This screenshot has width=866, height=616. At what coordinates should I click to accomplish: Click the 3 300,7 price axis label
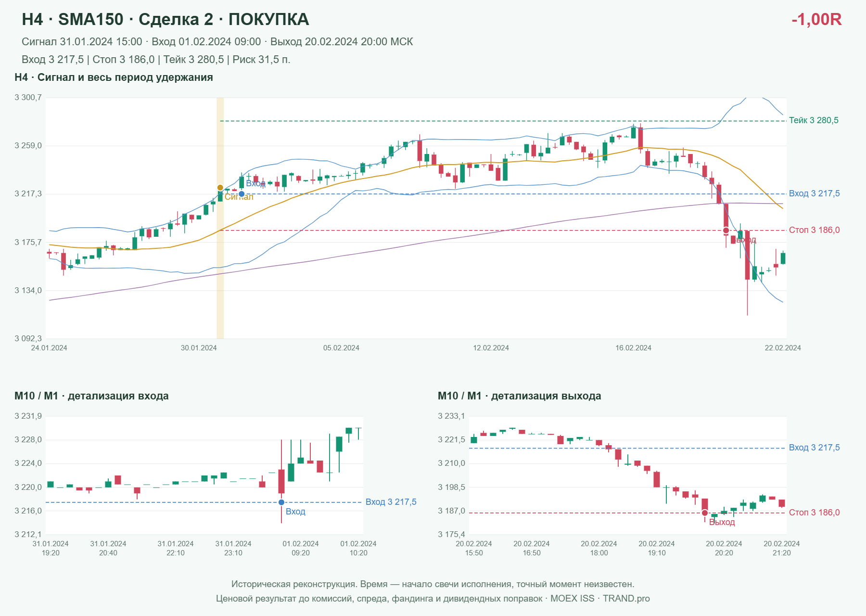tap(28, 98)
